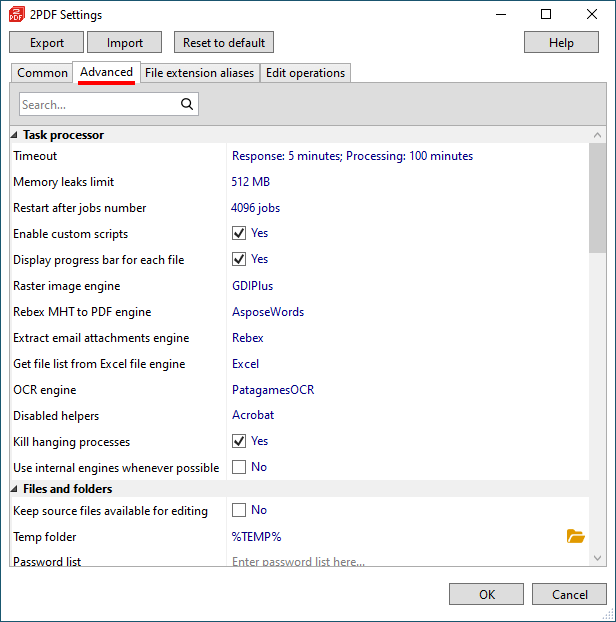
Task: Click scrollbar up arrow
Action: [597, 135]
